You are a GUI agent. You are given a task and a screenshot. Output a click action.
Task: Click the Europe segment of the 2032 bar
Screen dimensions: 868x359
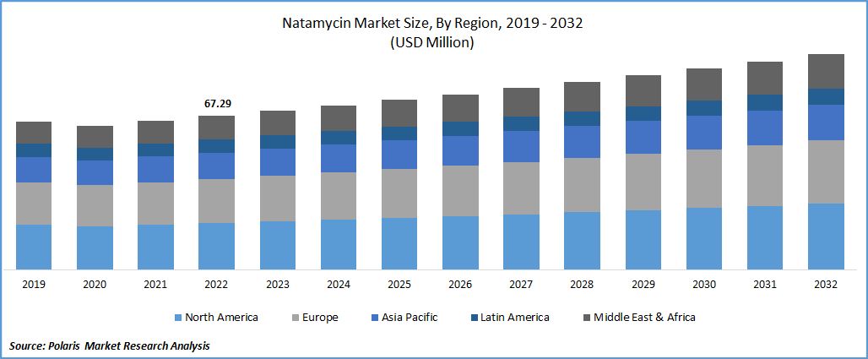click(826, 171)
